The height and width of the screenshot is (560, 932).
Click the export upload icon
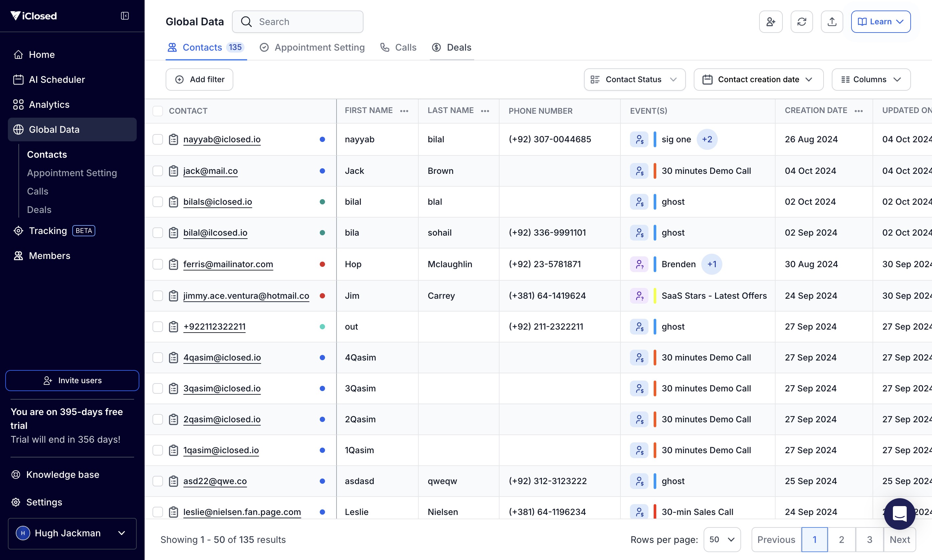[832, 22]
